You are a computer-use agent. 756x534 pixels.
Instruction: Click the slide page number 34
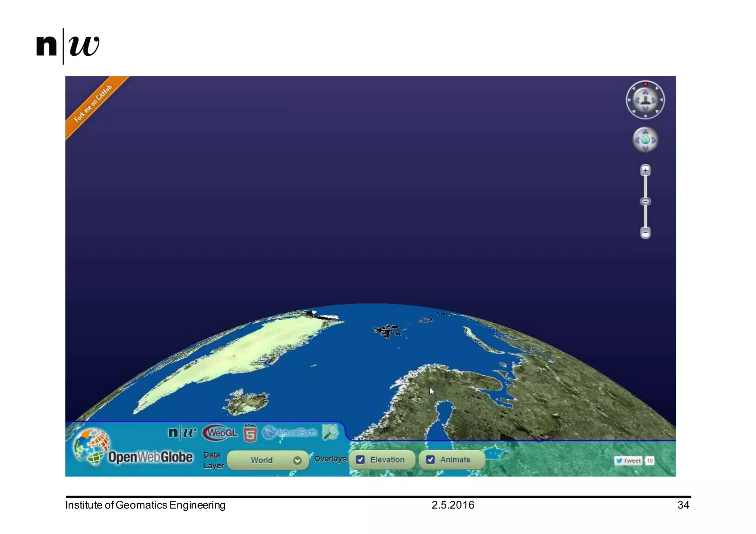[x=683, y=505]
